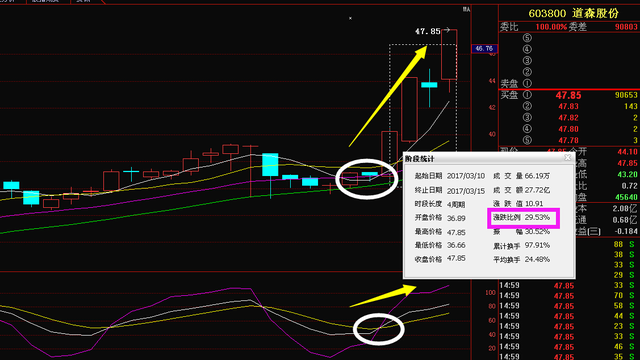This screenshot has height=360, width=640.
Task: Select 买盘 level ① at 47.85
Action: (x=568, y=95)
